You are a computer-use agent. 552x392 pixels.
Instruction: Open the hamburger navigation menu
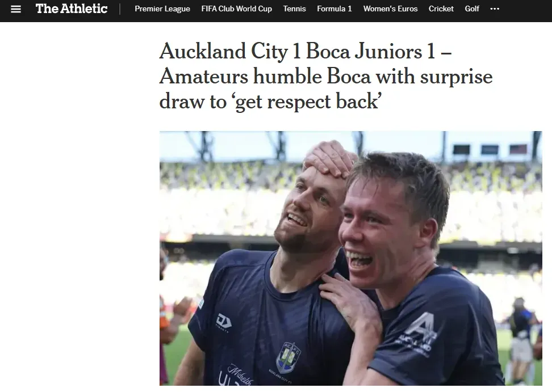point(16,9)
